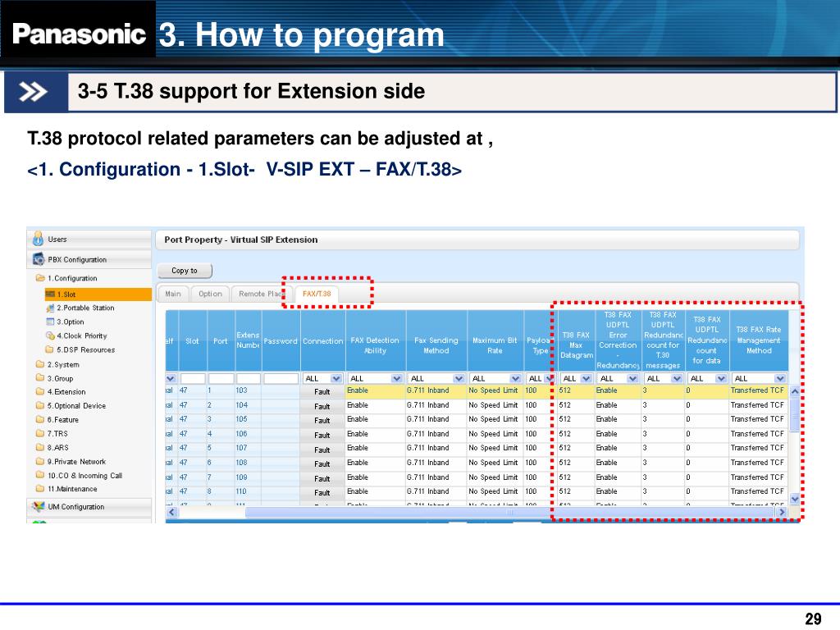Click the 9.Private Network folder icon
The height and width of the screenshot is (630, 840).
[x=40, y=461]
